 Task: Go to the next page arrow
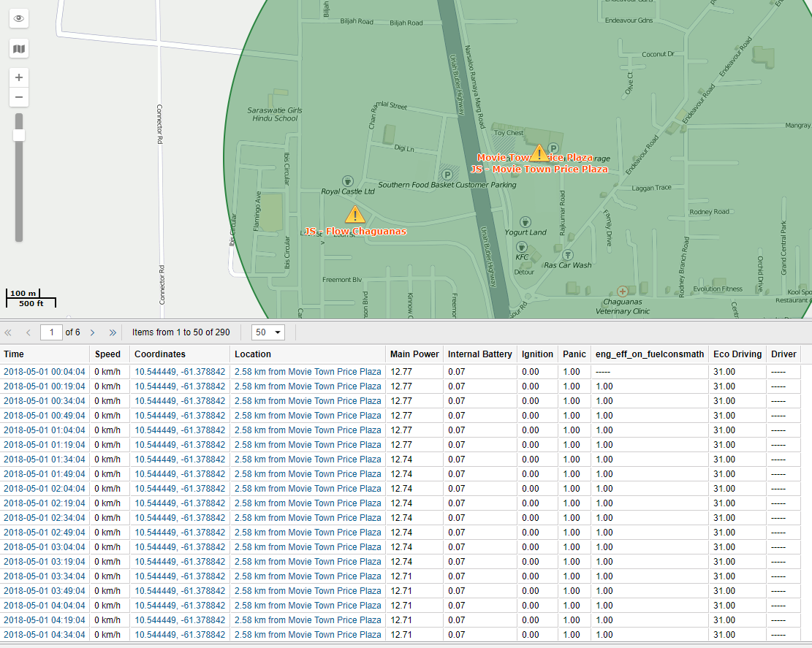click(93, 332)
